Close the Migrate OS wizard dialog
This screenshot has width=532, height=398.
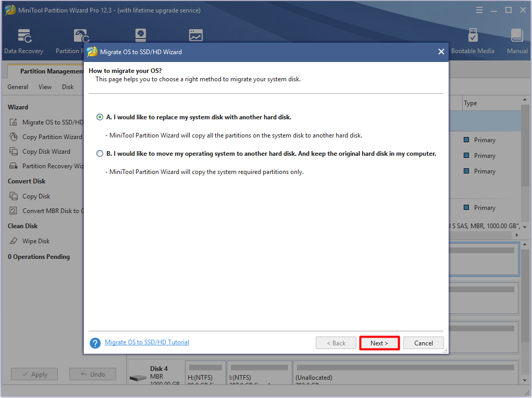[441, 52]
